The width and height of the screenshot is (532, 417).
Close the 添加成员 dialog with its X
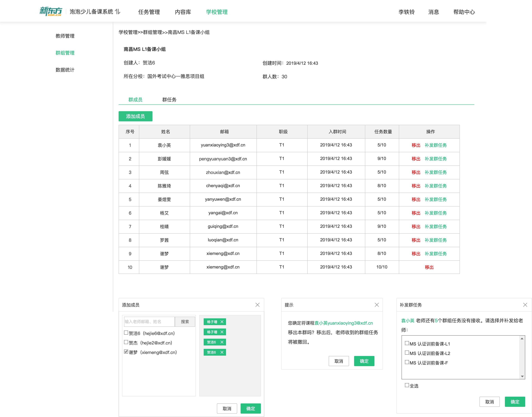click(258, 305)
